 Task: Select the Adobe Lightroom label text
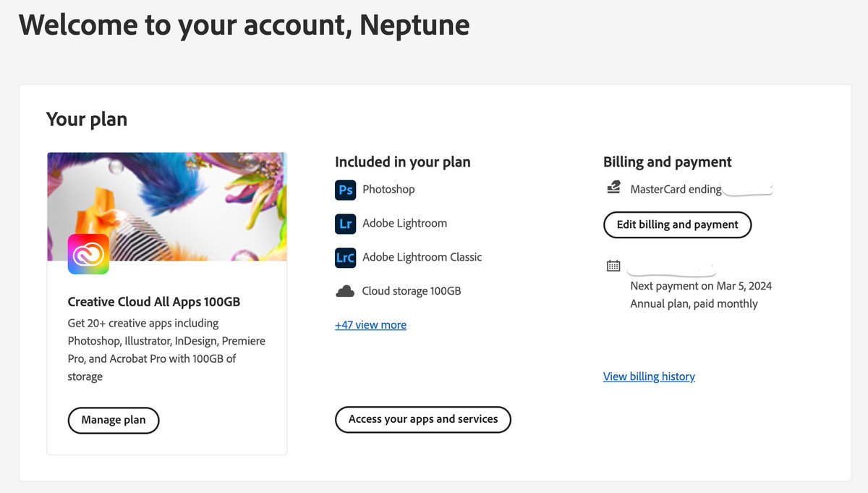tap(404, 224)
